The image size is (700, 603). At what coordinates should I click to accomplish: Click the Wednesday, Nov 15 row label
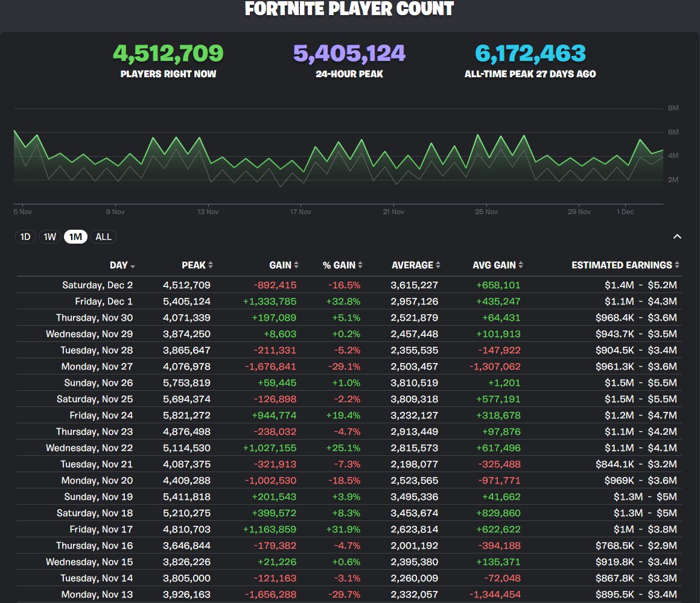[x=89, y=562]
